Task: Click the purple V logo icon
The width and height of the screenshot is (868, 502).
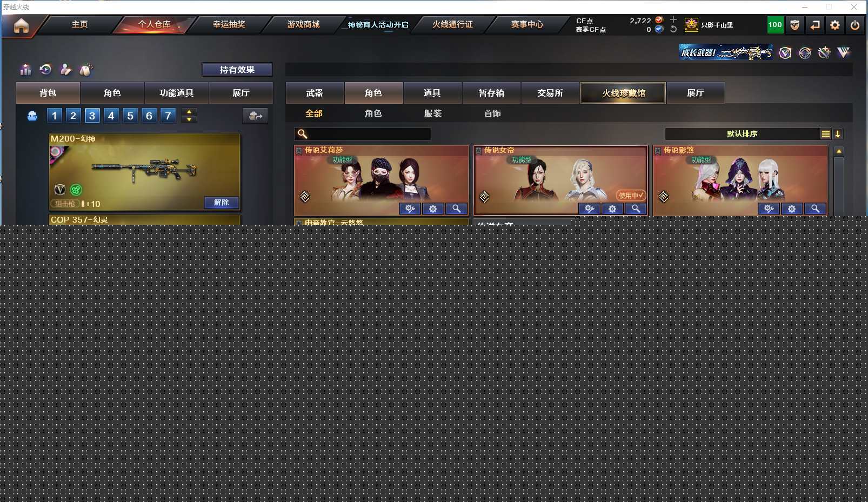Action: point(844,52)
